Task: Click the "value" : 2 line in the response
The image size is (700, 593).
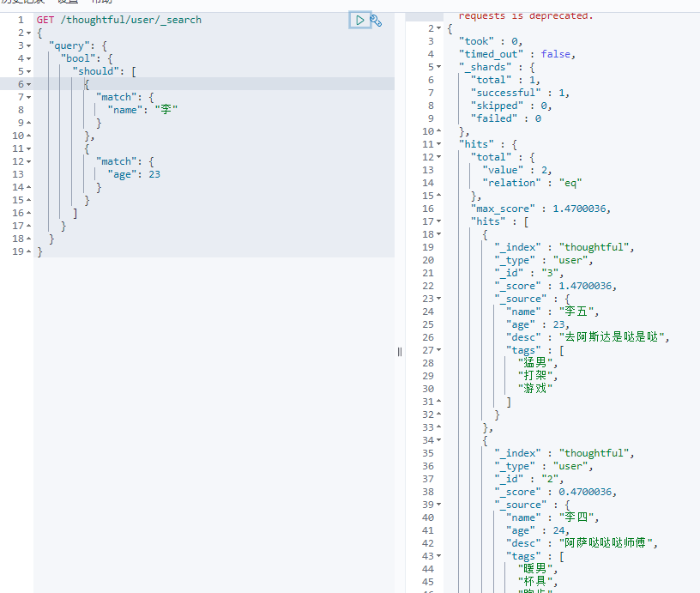Action: point(517,170)
